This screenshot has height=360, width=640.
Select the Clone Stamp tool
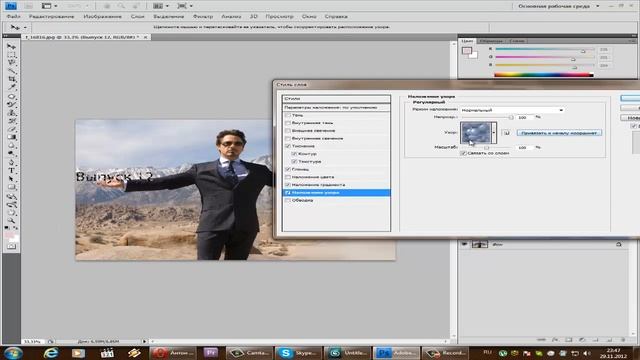11,113
